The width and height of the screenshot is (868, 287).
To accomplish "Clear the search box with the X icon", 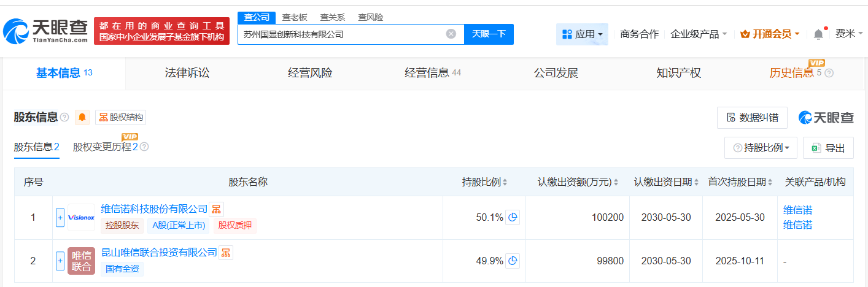I will pyautogui.click(x=451, y=34).
